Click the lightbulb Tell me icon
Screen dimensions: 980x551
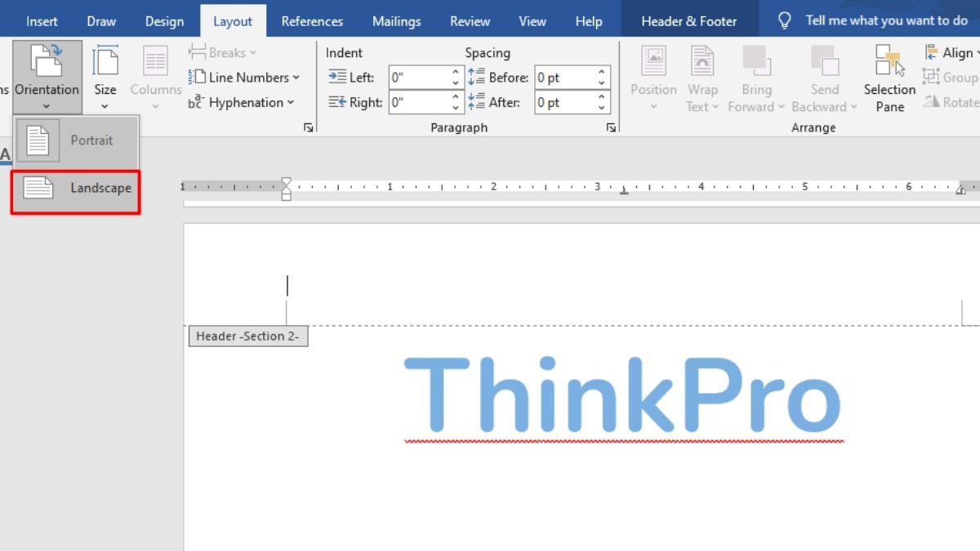(x=784, y=21)
